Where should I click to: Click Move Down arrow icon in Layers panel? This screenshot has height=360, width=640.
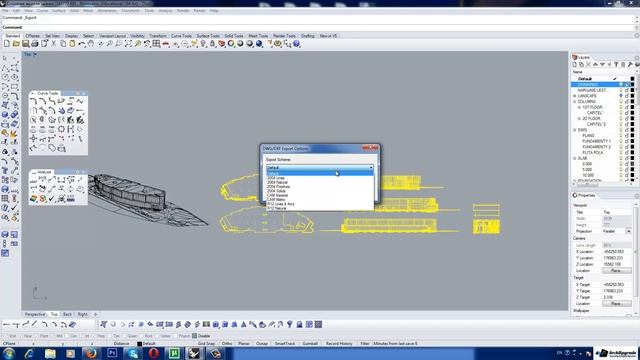coord(602,64)
